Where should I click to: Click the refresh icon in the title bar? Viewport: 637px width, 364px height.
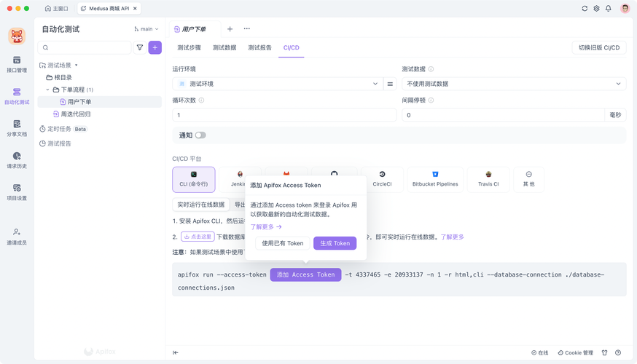tap(585, 8)
